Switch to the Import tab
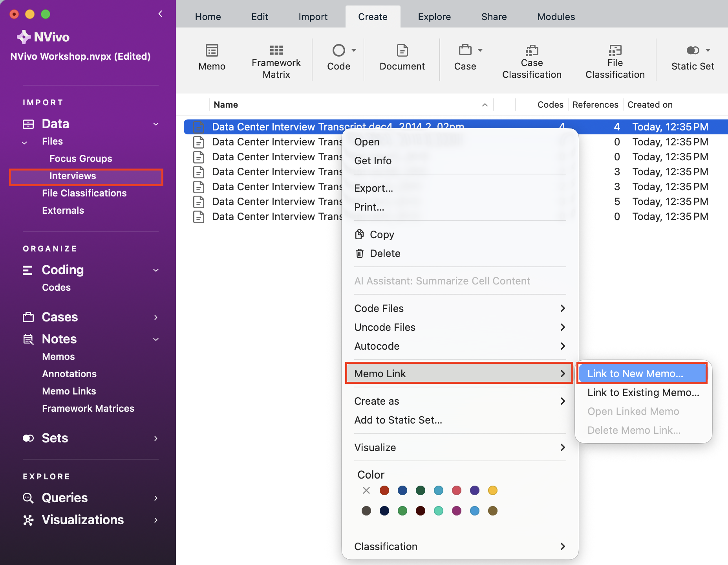The image size is (728, 565). [x=313, y=17]
